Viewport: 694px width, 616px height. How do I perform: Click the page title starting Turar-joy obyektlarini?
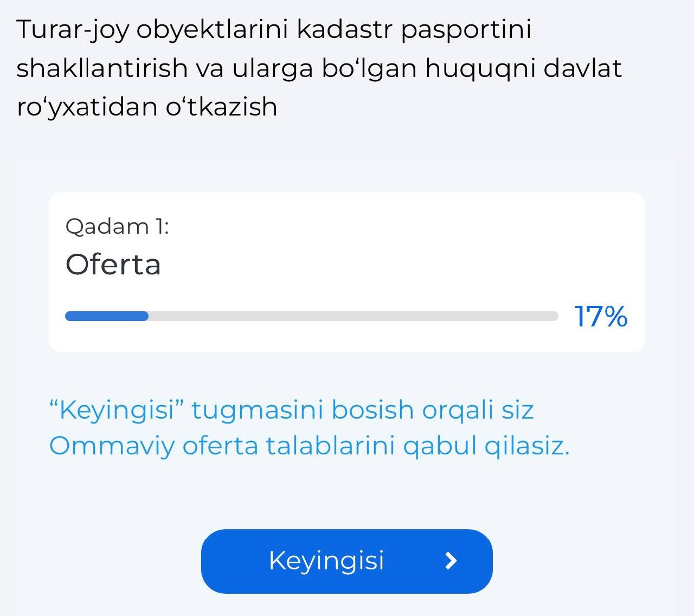(x=274, y=29)
